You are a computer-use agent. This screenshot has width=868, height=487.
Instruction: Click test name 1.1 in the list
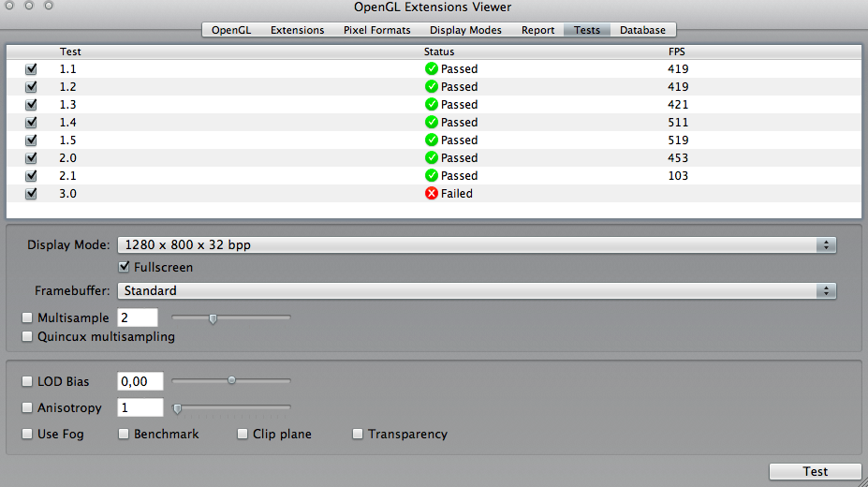coord(67,69)
